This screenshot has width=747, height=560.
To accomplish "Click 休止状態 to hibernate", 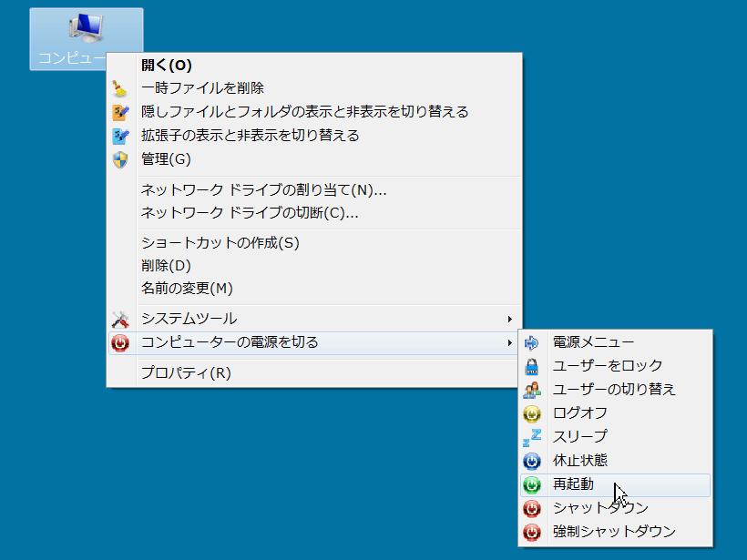I will [579, 461].
